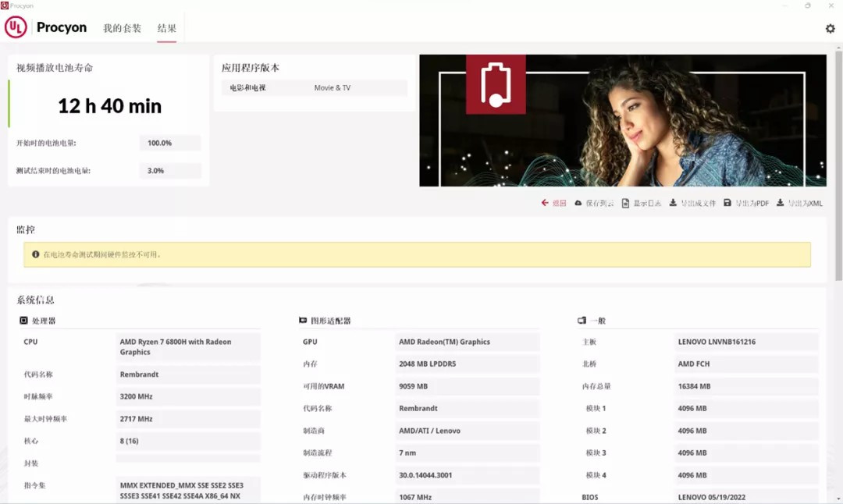The image size is (843, 504).
Task: Show the log with 显示日志
Action: tap(642, 203)
